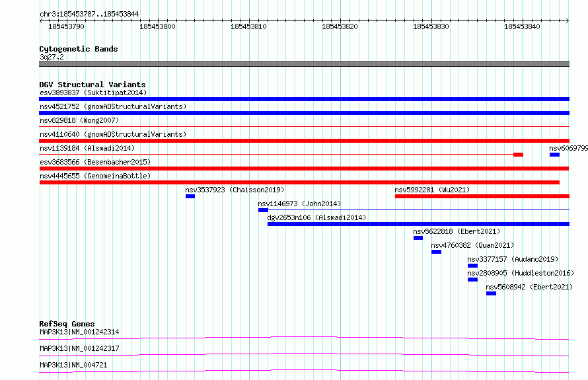Select the blue bar of esv3893837
Screen dimensions: 588x380
304,99
